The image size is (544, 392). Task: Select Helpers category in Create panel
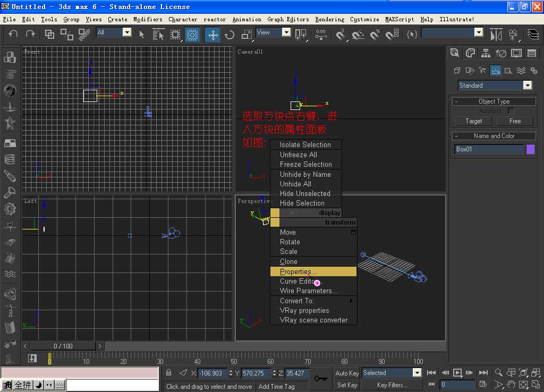click(x=508, y=71)
